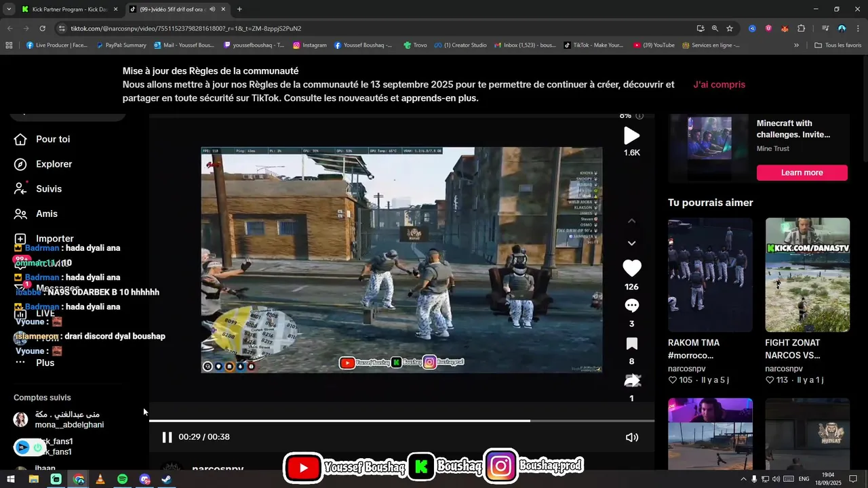Open PayPal: Summary bookmark
The image size is (868, 488).
tap(121, 45)
